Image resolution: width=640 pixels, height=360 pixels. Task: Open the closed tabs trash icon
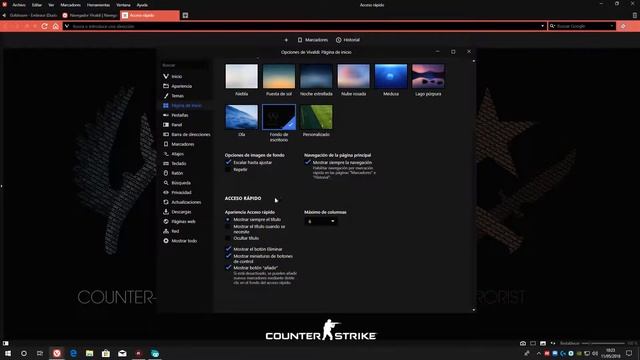(635, 16)
